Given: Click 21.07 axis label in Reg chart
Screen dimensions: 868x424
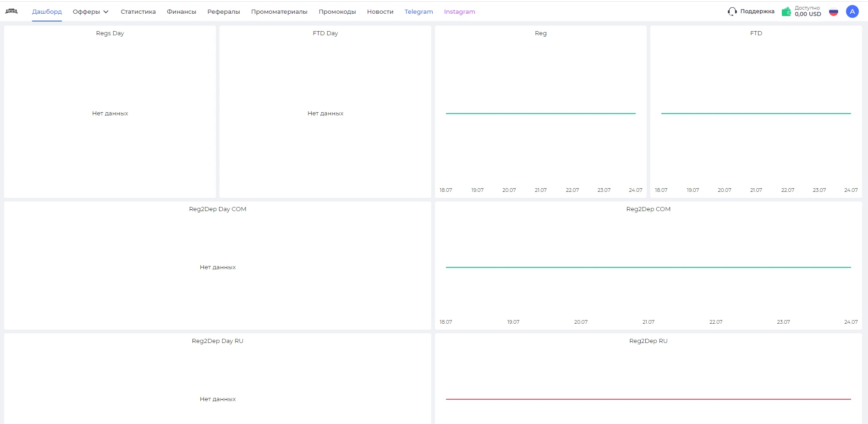Looking at the screenshot, I should (541, 190).
